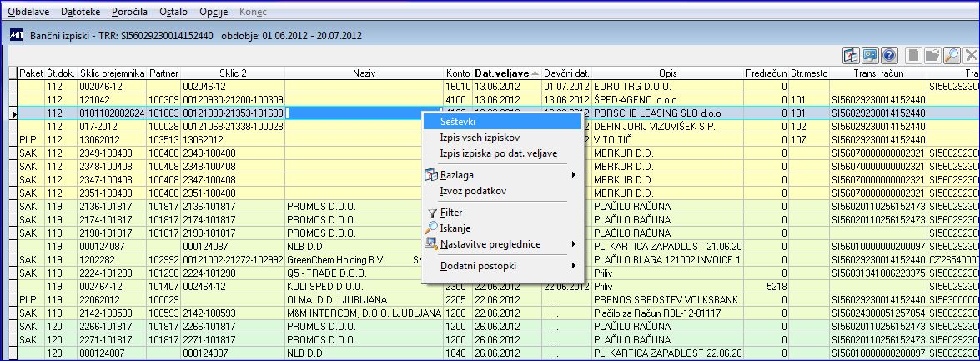Open the Obdelave menu
This screenshot has height=361, width=980.
point(27,12)
